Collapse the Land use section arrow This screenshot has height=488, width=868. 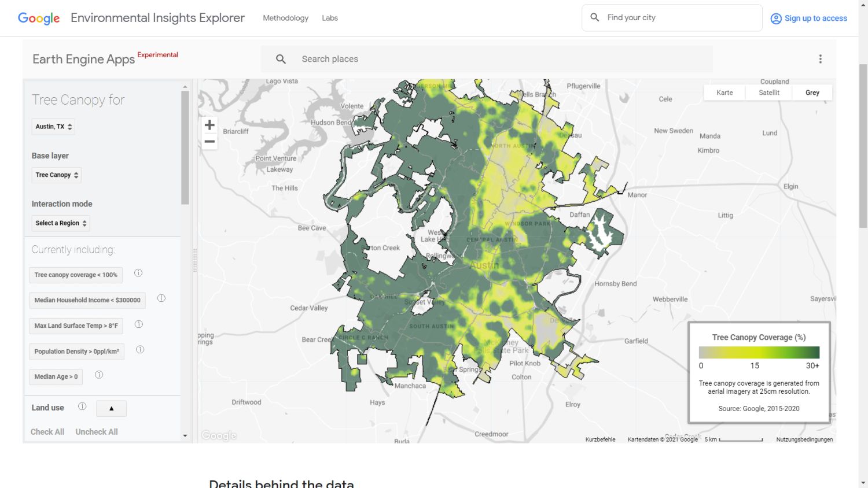(x=111, y=408)
